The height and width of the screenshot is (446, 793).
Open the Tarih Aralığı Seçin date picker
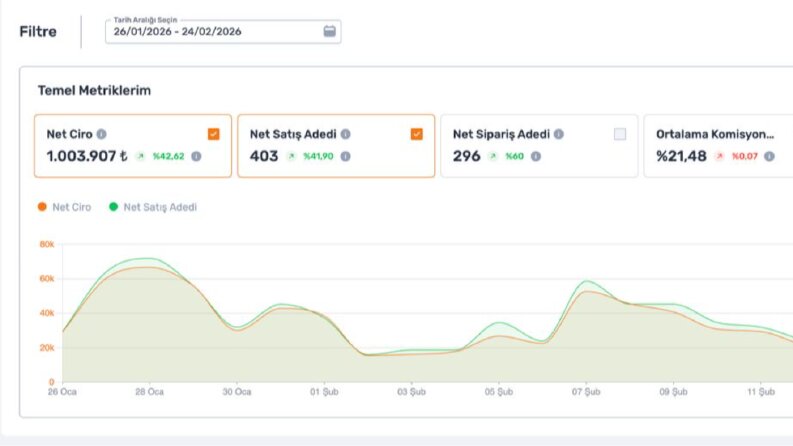[223, 31]
